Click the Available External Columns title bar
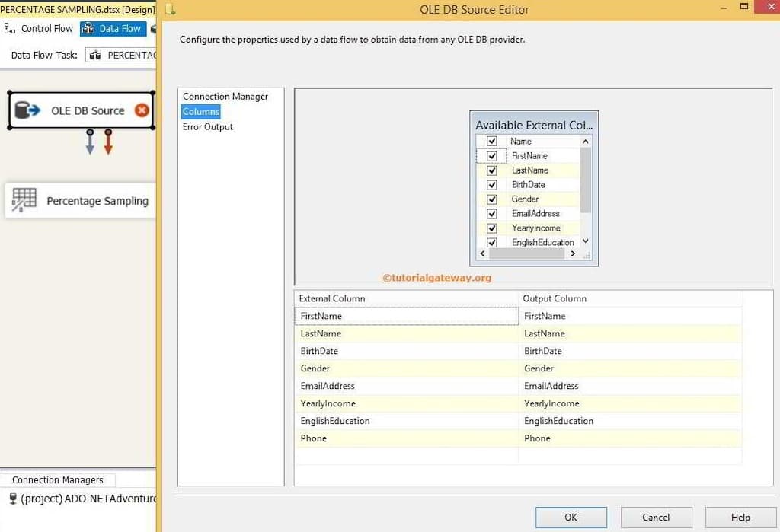Viewport: 780px width, 532px height. (x=534, y=125)
